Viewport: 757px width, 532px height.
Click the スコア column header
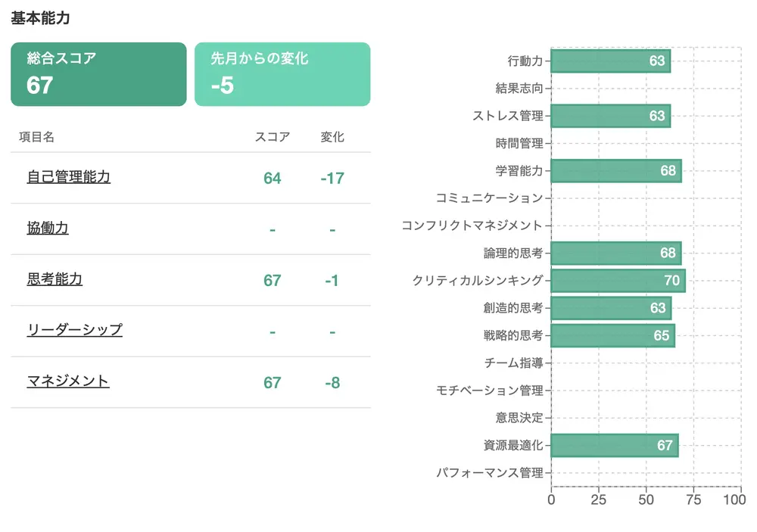click(273, 137)
